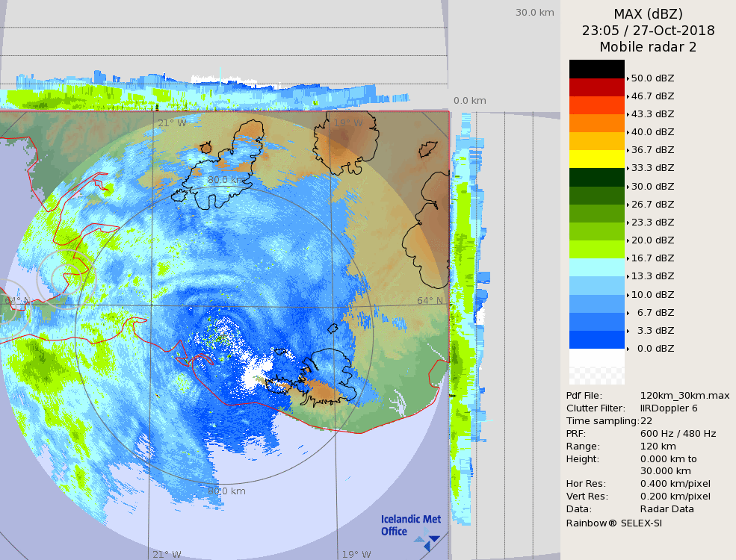Click the arrow marker beside 33.3 dBZ
The width and height of the screenshot is (736, 560).
tap(628, 168)
